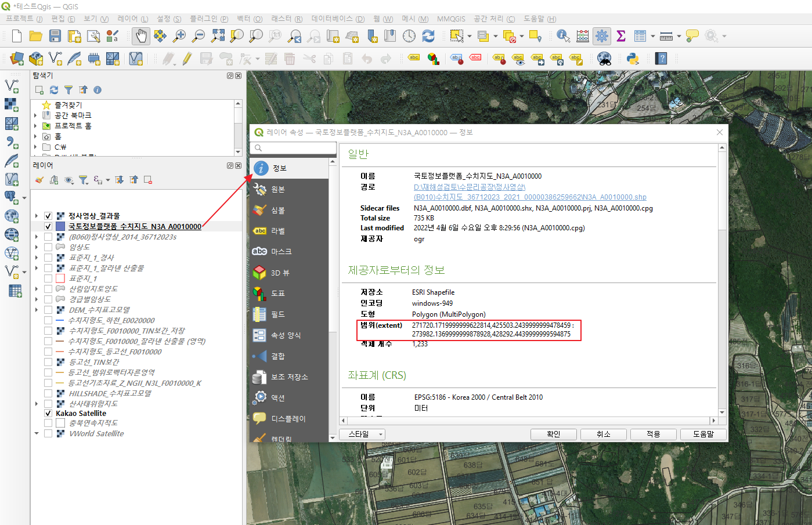Expand the 경급별임상도 layer node
The height and width of the screenshot is (525, 812).
click(x=37, y=299)
